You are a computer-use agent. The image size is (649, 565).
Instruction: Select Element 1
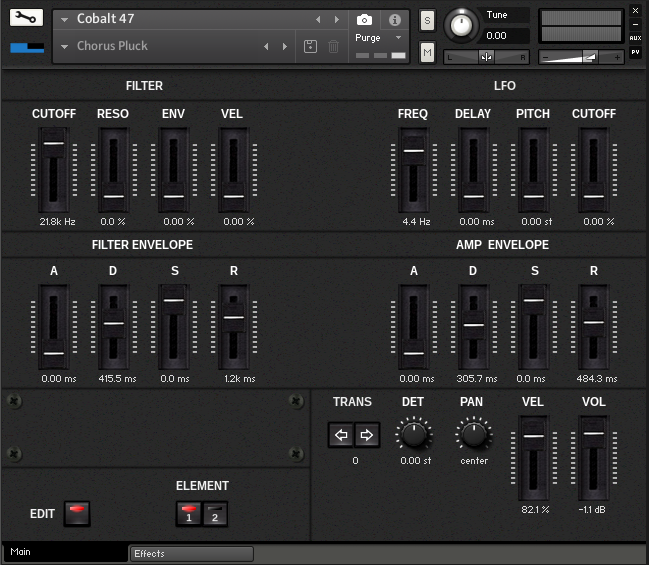point(189,514)
